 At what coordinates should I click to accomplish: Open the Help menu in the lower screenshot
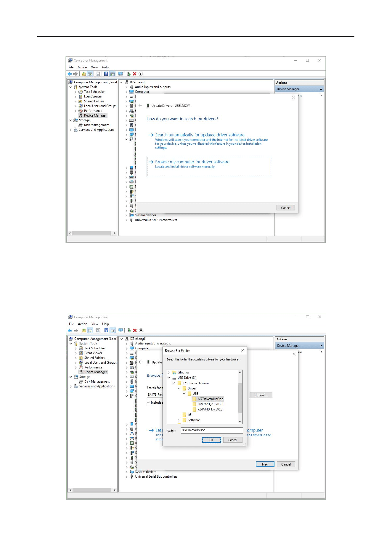coord(105,324)
